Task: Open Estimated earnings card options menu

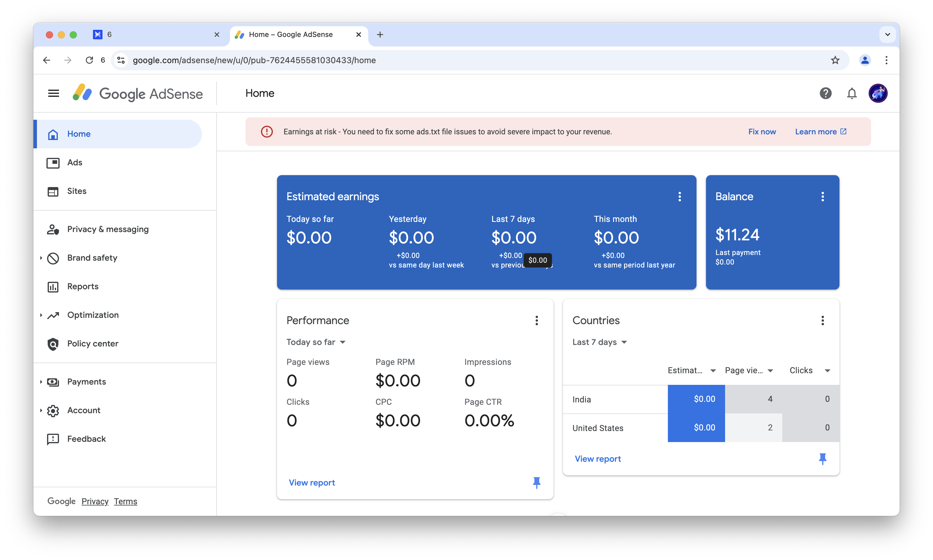Action: [679, 197]
